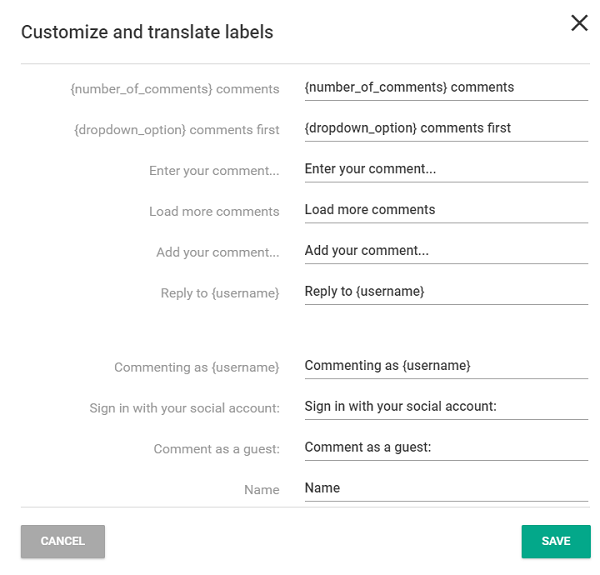Click the gray 'Enter your comment...' label
Image resolution: width=600 pixels, height=575 pixels.
214,171
